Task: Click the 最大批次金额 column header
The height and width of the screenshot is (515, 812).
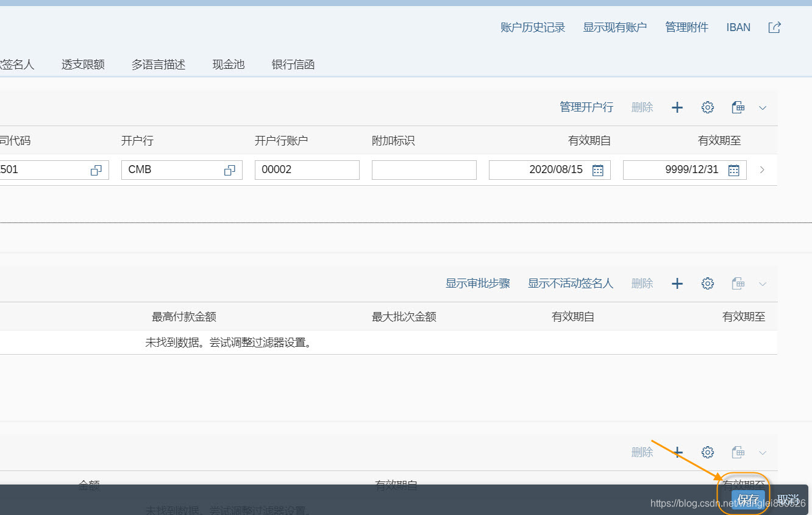Action: 404,317
